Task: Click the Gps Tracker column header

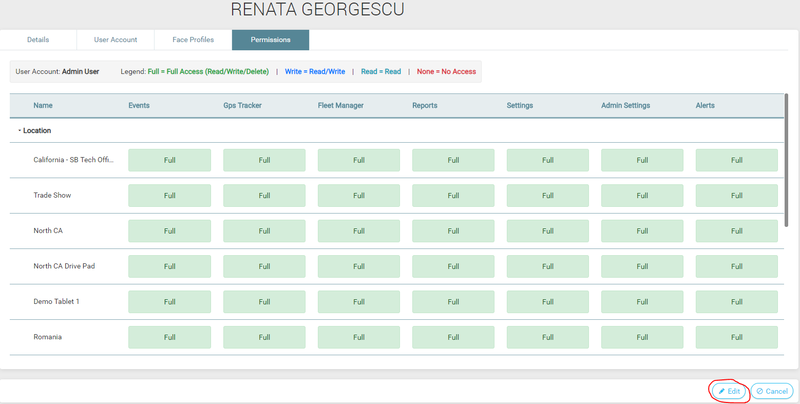Action: (242, 105)
